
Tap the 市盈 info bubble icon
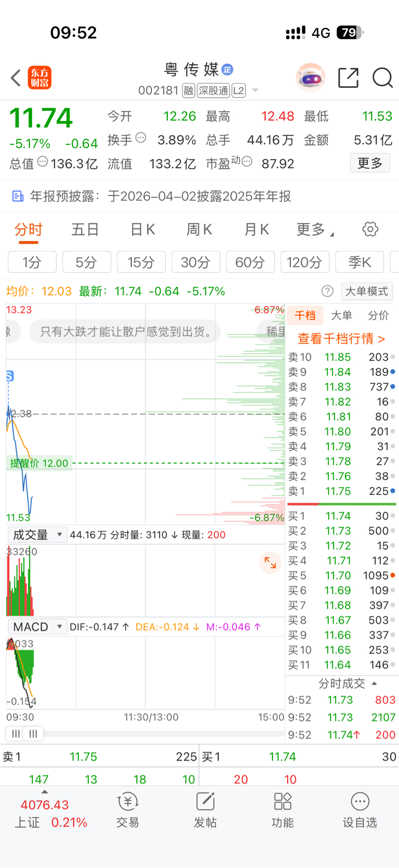click(247, 162)
